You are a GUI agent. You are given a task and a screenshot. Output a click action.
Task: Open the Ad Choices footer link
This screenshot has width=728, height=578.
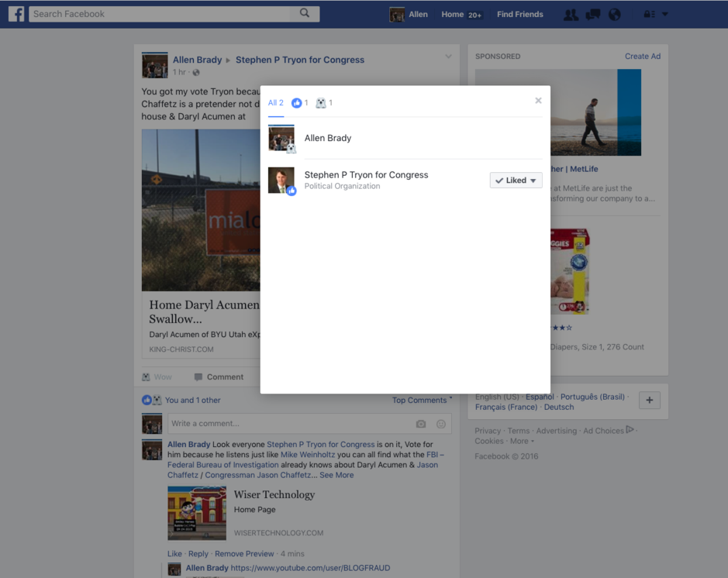pyautogui.click(x=608, y=431)
